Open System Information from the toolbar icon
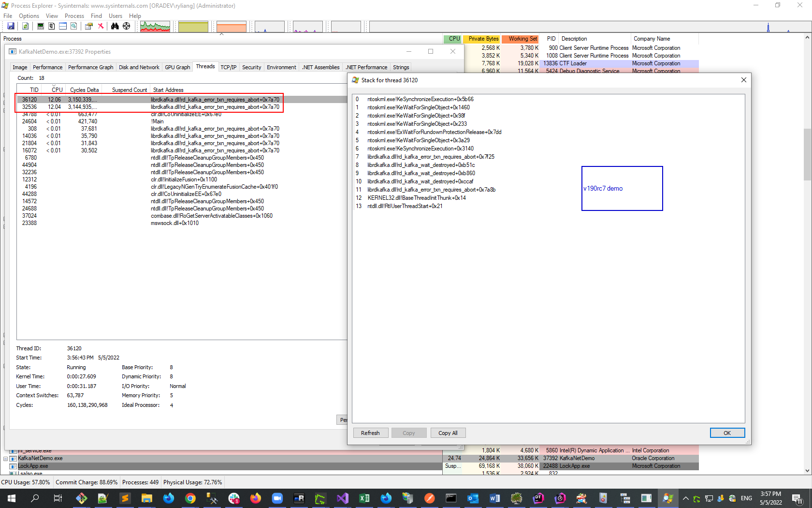The height and width of the screenshot is (508, 812). coord(41,26)
